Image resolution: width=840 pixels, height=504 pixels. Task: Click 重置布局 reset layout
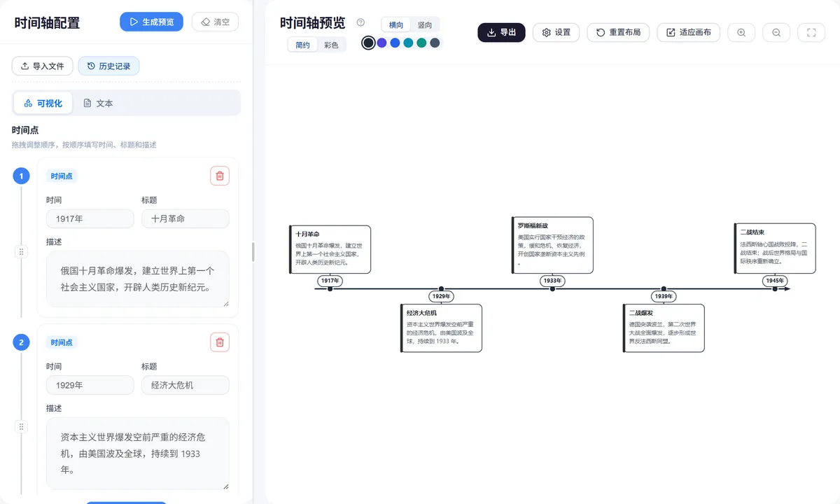point(618,32)
